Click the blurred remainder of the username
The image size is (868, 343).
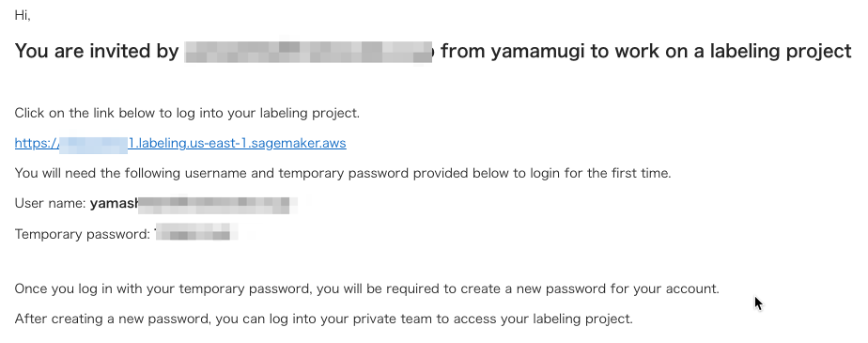pyautogui.click(x=218, y=205)
